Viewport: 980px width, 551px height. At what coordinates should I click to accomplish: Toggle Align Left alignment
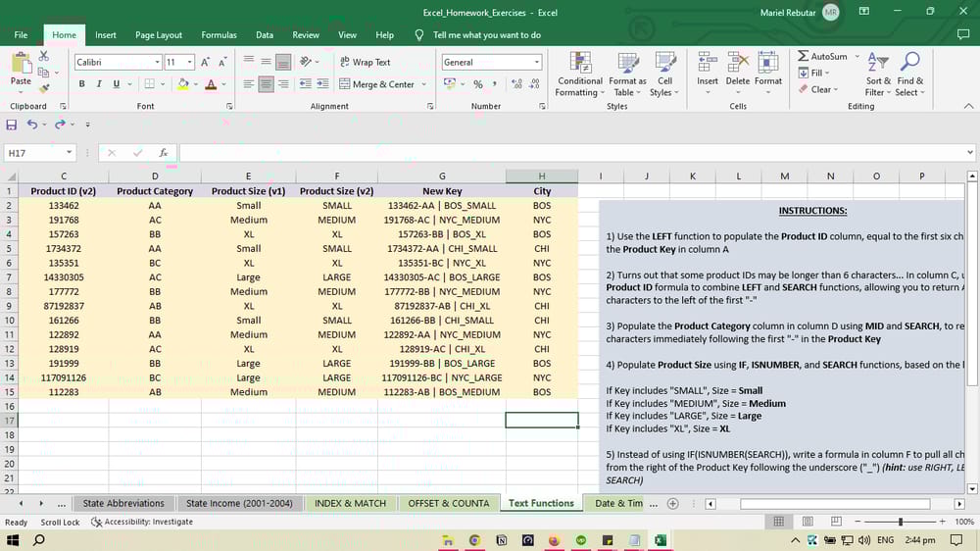point(248,83)
